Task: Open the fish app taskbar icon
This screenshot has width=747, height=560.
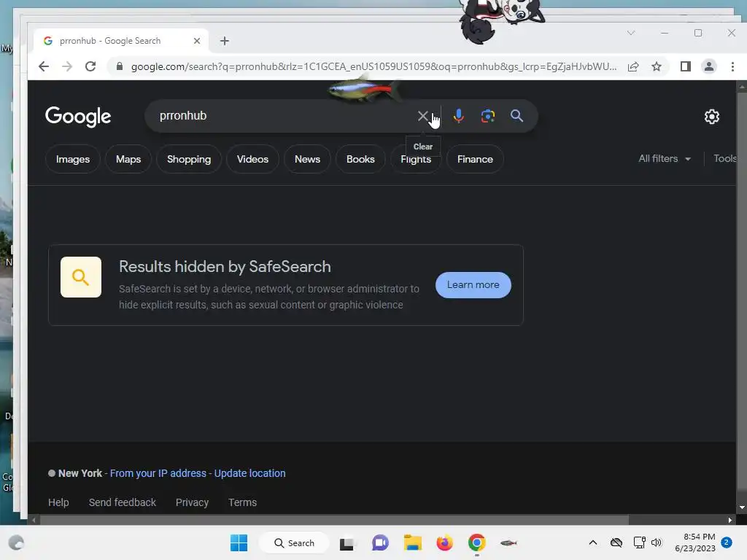Action: 508,542
